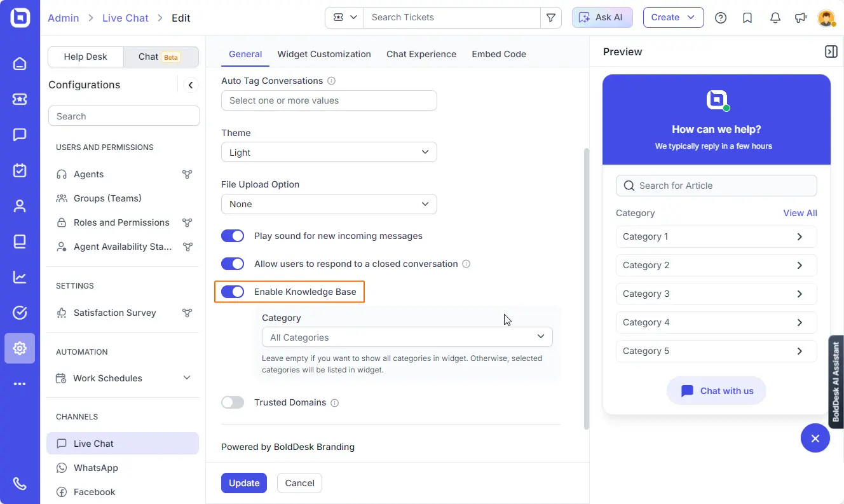
Task: Open the bookmark icon in top bar
Action: [747, 18]
